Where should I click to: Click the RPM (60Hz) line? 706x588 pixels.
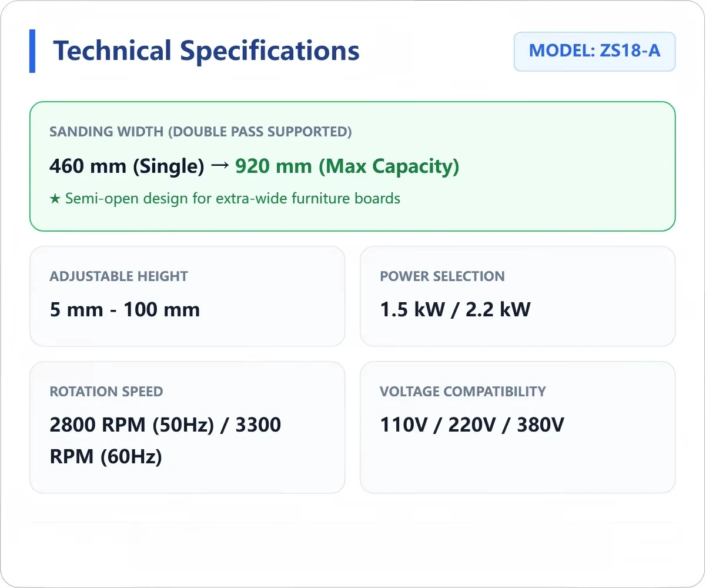[106, 456]
